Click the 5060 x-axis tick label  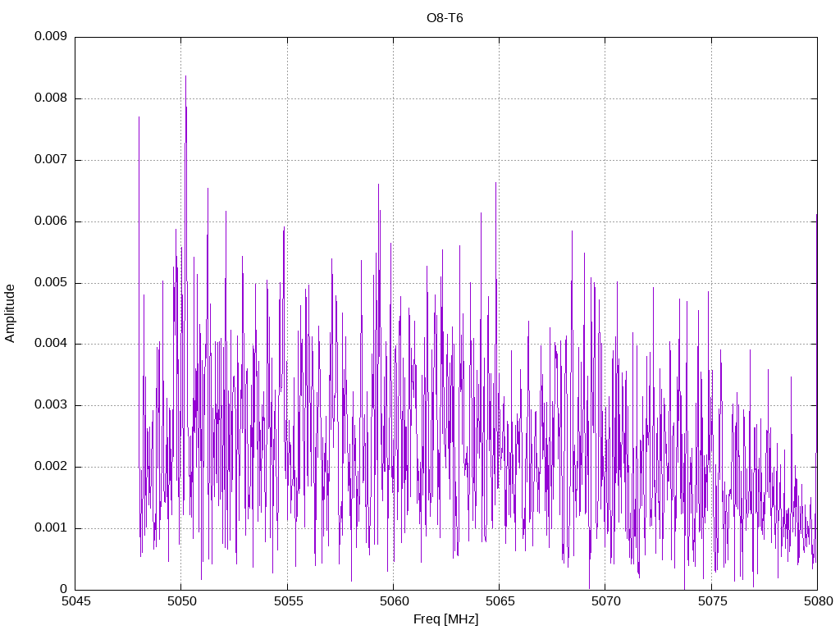pyautogui.click(x=394, y=601)
